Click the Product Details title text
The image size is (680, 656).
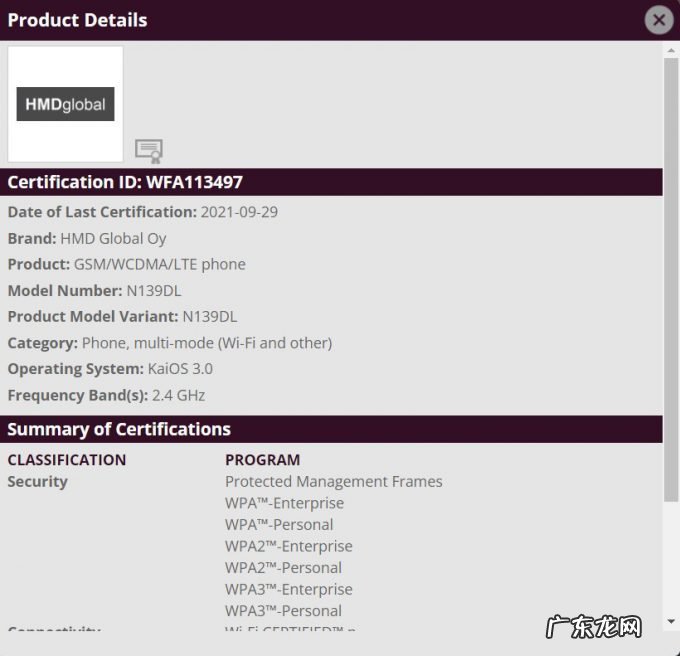click(77, 20)
